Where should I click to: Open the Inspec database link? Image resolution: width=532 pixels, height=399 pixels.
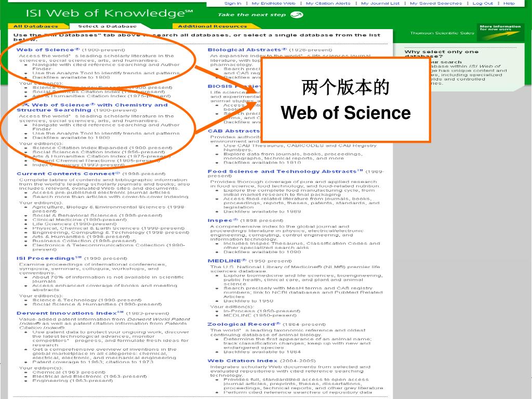pos(222,220)
